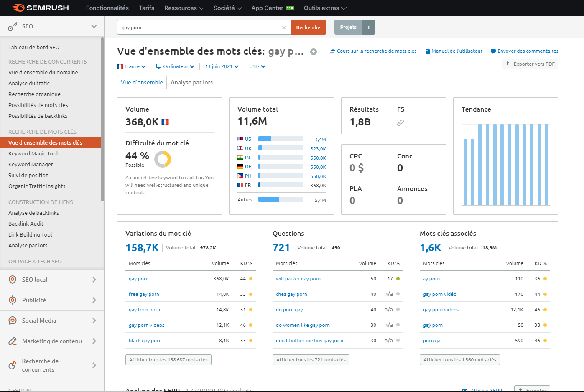Viewport: 584px width, 392px height.
Task: Switch to the Analyse par lots tab
Action: pyautogui.click(x=191, y=82)
